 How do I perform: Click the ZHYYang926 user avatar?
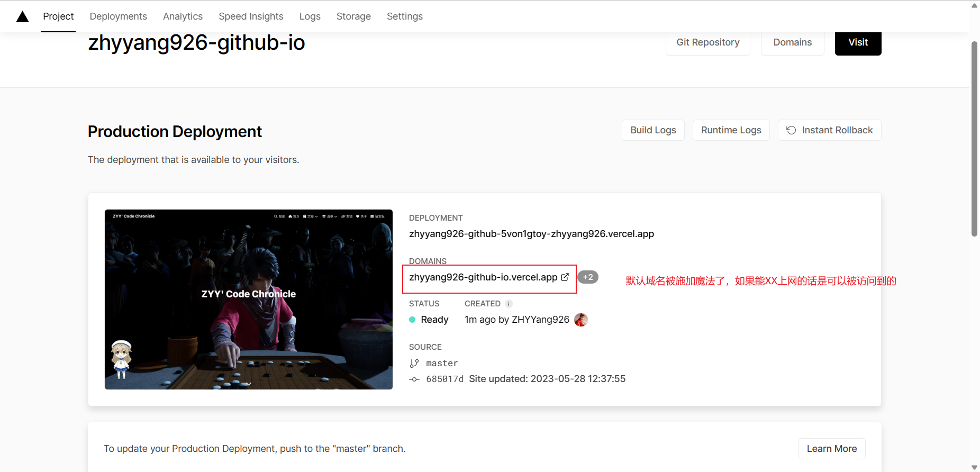click(x=581, y=320)
